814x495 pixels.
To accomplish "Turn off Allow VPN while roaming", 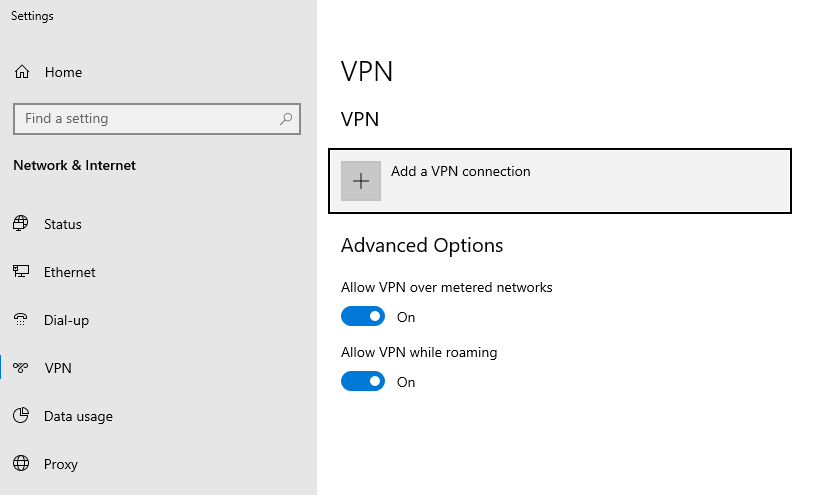I will point(363,382).
